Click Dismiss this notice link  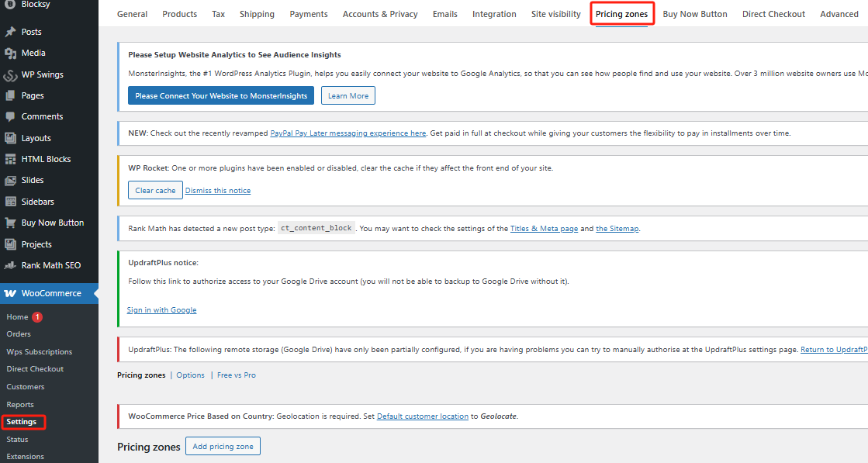(x=218, y=191)
